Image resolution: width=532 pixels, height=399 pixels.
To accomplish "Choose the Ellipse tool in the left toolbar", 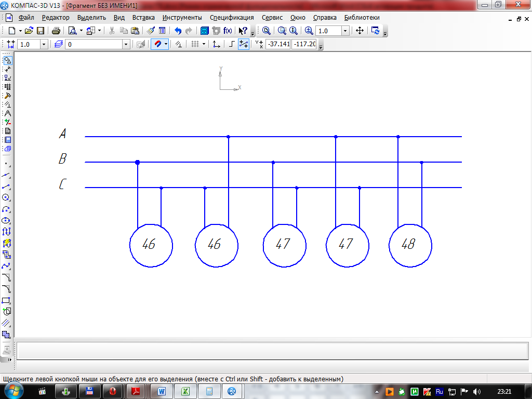I will (7, 220).
